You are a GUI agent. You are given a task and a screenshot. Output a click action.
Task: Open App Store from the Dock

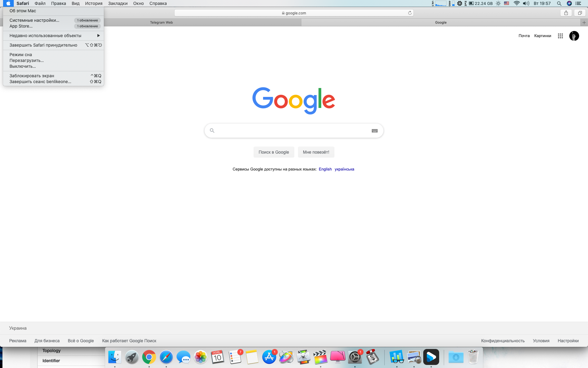tap(269, 357)
